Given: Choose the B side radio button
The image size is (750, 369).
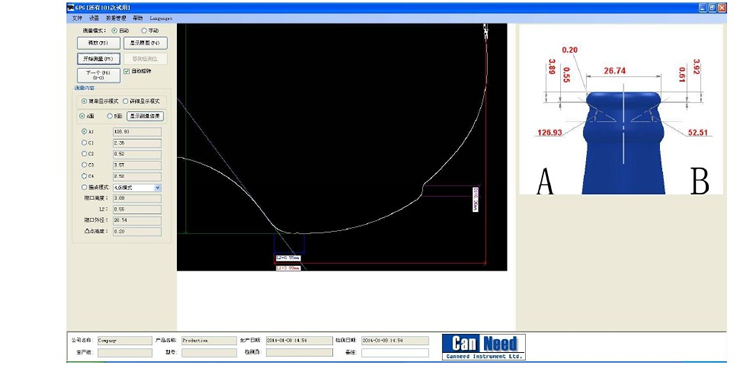Looking at the screenshot, I should point(110,116).
